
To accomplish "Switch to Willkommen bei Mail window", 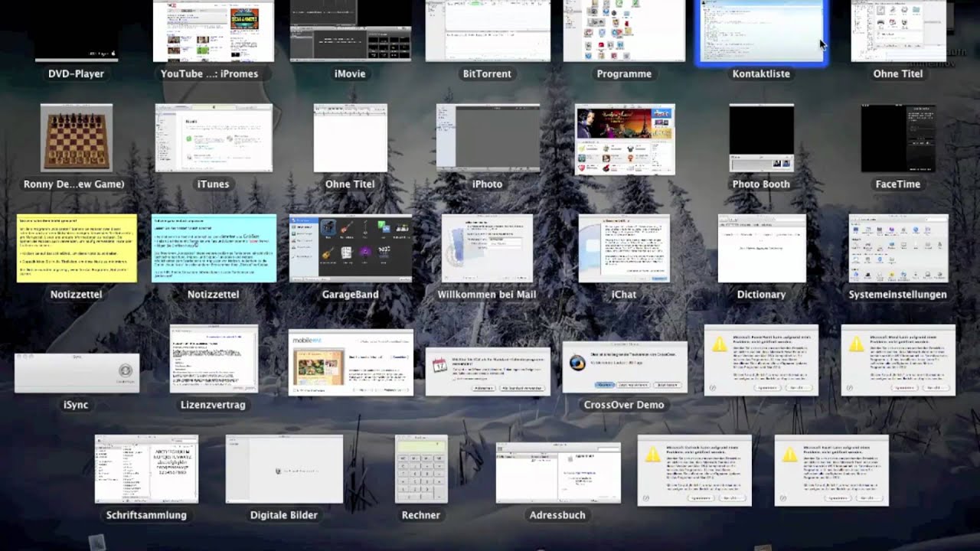I will pyautogui.click(x=487, y=248).
